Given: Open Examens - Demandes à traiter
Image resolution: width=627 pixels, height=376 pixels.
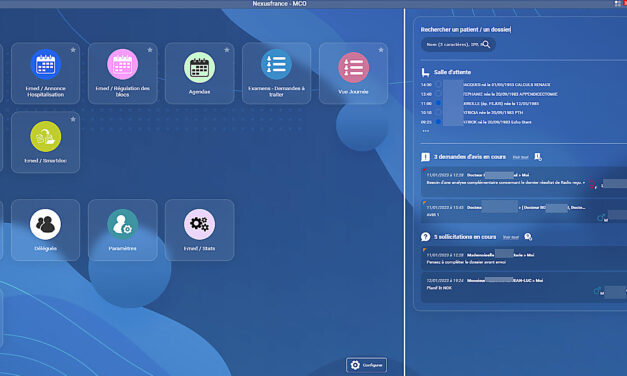Looking at the screenshot, I should pos(276,73).
